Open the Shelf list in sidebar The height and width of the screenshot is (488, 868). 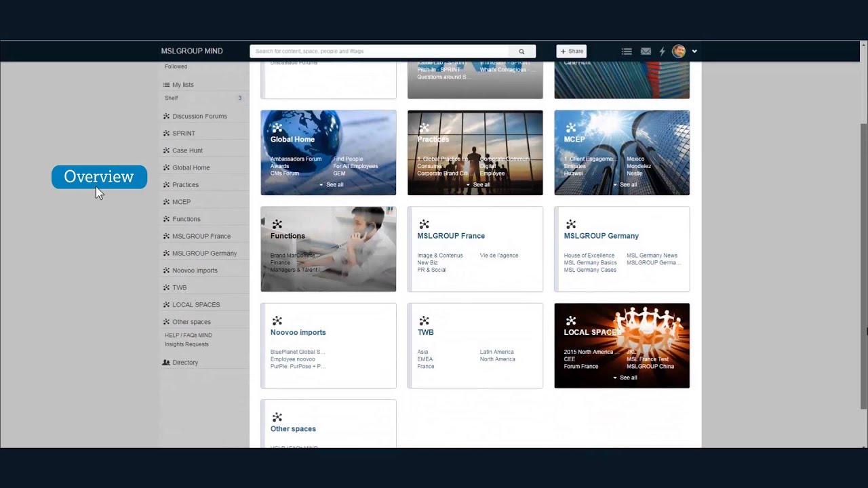click(x=172, y=98)
